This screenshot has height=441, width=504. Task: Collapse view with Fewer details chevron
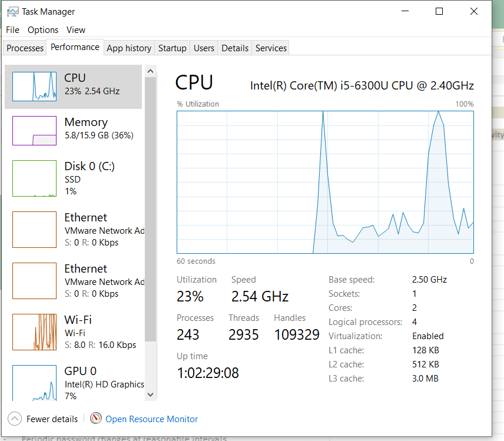15,419
